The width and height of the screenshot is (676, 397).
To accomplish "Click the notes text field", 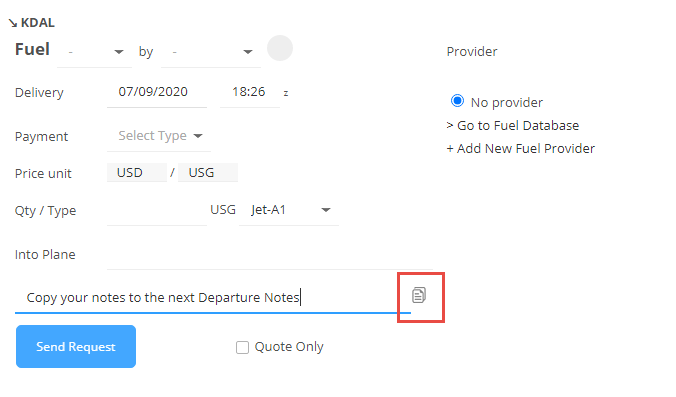I will pos(213,297).
